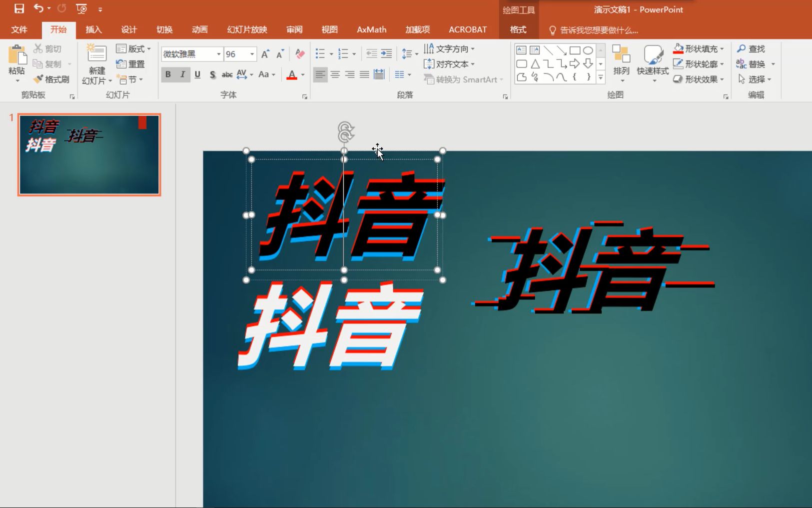Open the change case Aa dropdown
This screenshot has height=508, width=812.
(267, 74)
